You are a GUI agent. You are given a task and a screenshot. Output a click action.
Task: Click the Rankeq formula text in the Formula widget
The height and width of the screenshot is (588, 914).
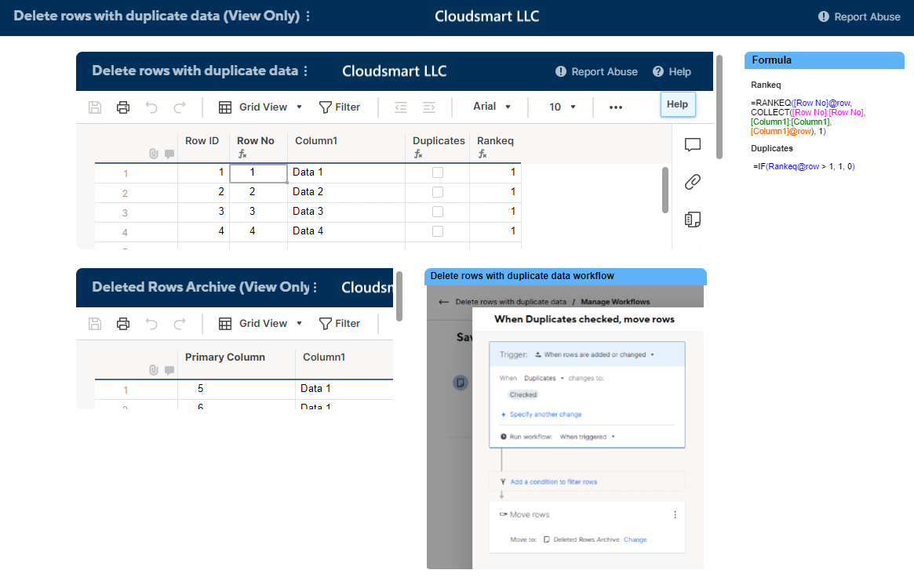pos(808,117)
